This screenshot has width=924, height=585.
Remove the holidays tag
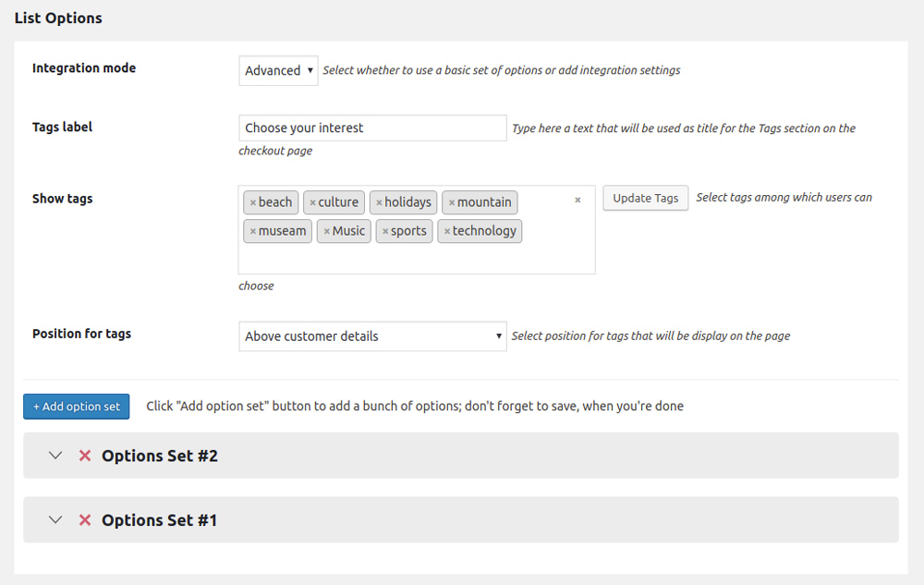[x=379, y=202]
